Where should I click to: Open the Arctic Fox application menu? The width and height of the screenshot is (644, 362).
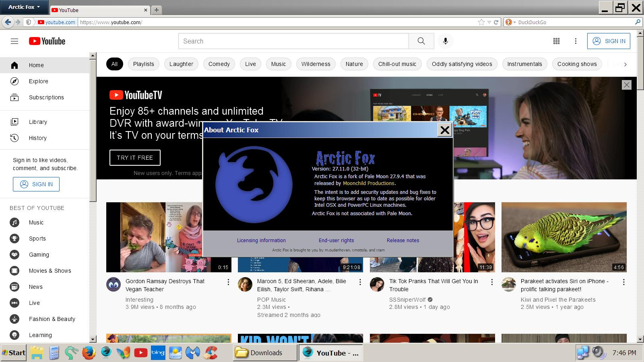(x=24, y=7)
